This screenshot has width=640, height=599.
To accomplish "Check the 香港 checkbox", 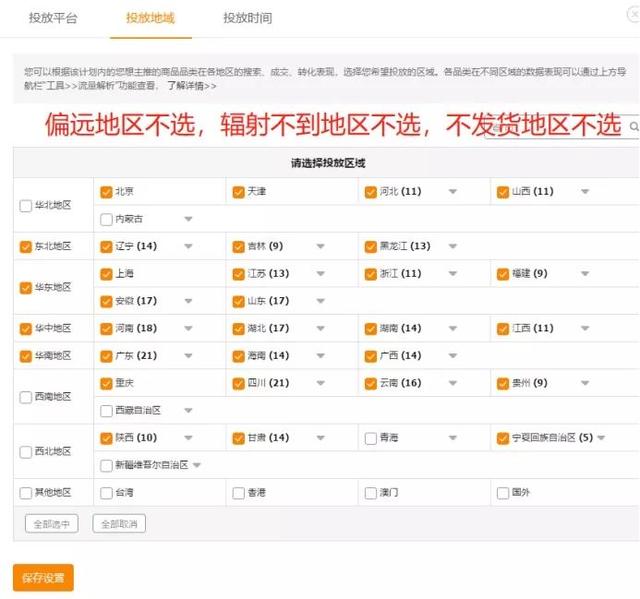I will coord(238,493).
